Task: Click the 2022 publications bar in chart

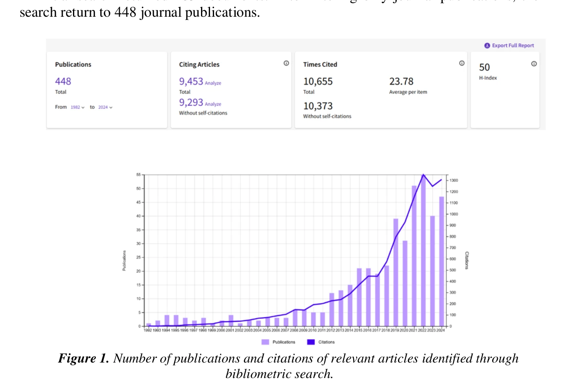Action: (423, 251)
